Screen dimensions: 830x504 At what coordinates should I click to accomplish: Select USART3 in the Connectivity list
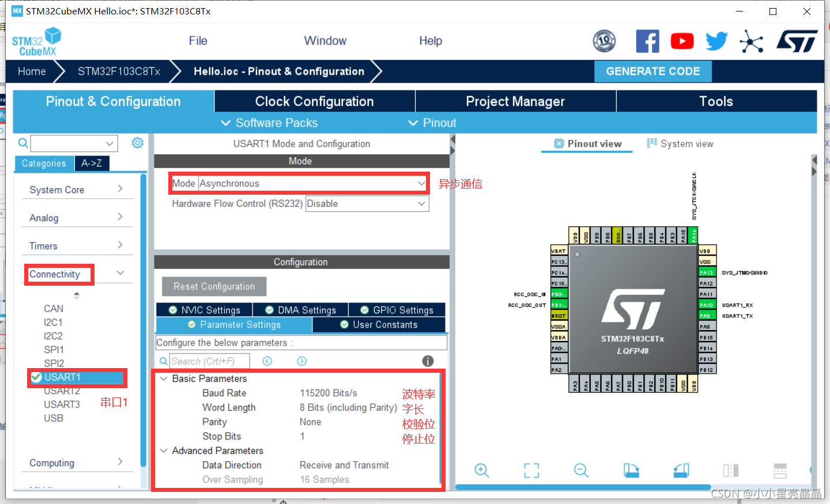62,404
